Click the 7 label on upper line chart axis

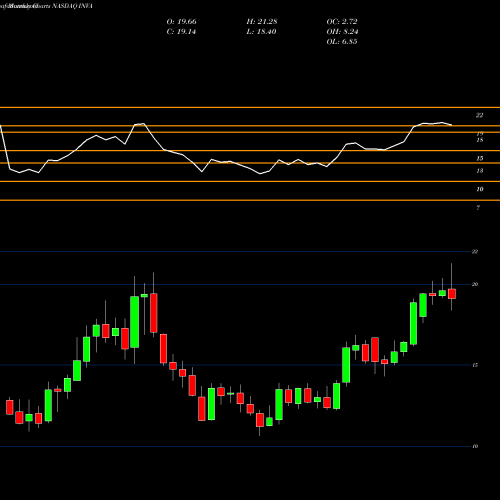pos(478,208)
